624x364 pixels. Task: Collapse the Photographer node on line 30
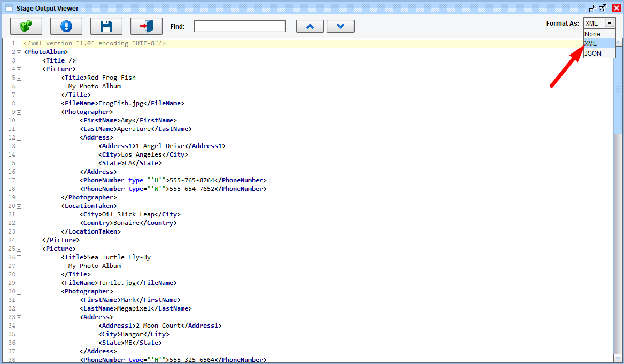click(x=19, y=292)
